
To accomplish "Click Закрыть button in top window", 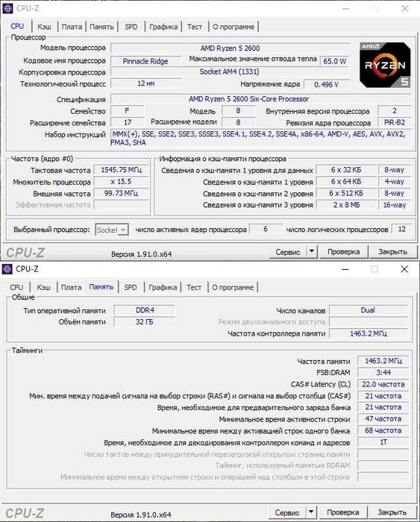I will pos(392,252).
